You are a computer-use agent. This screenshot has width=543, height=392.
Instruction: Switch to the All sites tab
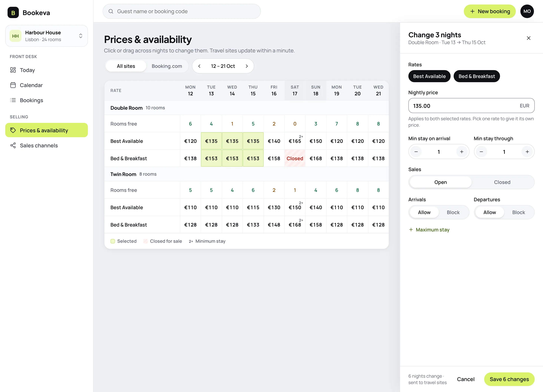[x=126, y=66]
